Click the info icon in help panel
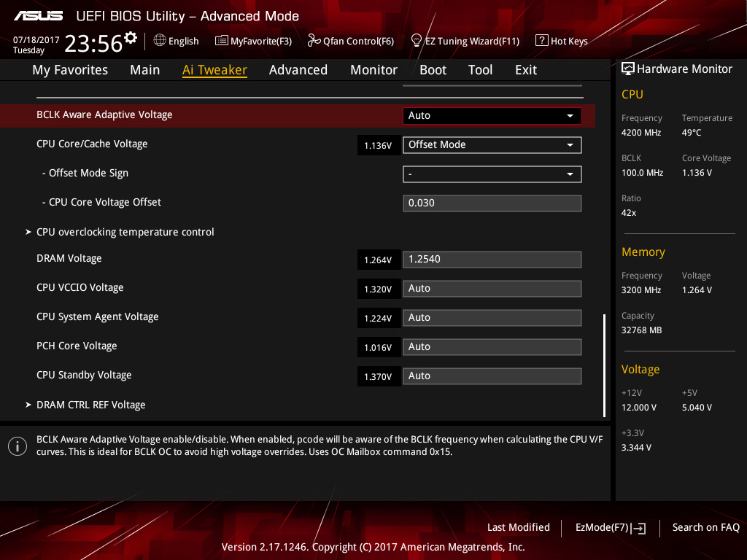 coord(18,446)
